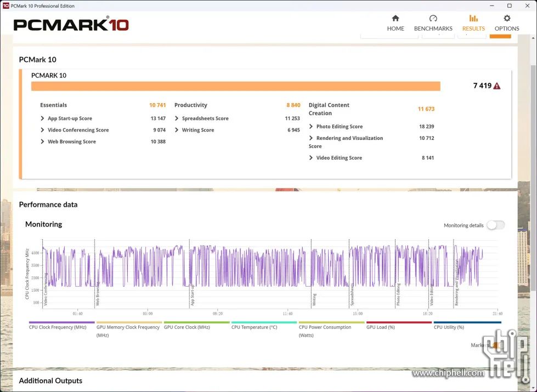Select the Photo Editing marker in the chart
This screenshot has width=537, height=392.
tap(398, 295)
